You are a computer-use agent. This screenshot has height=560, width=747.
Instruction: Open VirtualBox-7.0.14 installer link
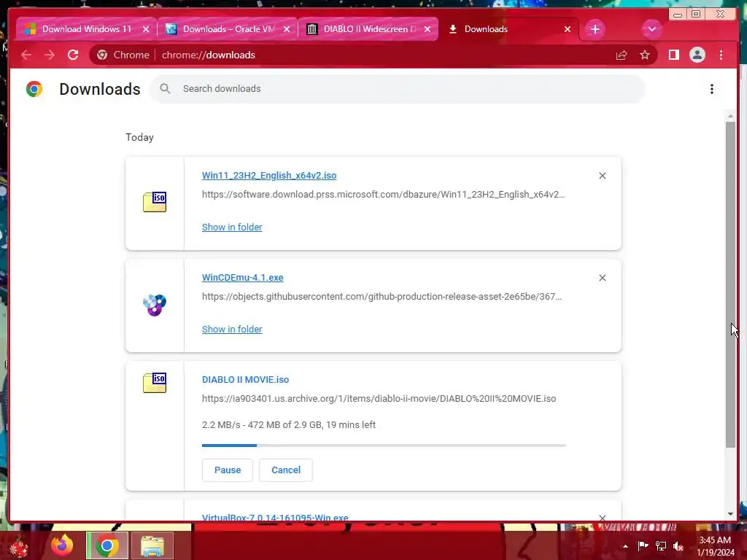coord(275,518)
